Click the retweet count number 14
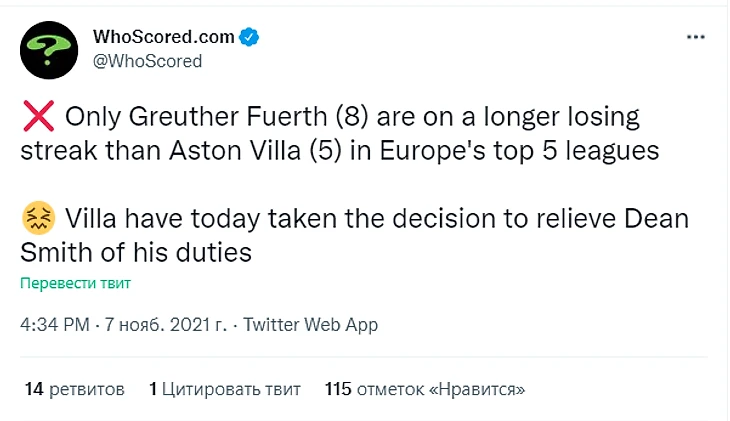This screenshot has height=421, width=730. [33, 388]
